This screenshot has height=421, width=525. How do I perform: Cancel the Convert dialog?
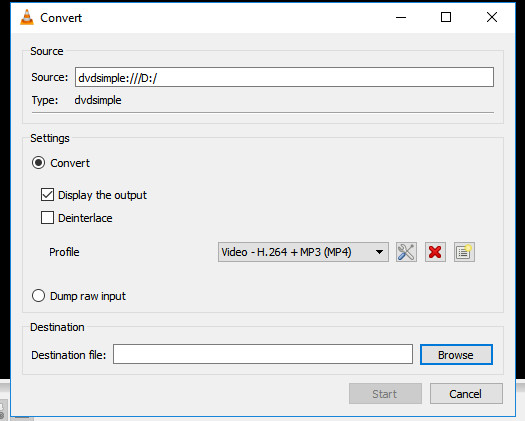466,394
